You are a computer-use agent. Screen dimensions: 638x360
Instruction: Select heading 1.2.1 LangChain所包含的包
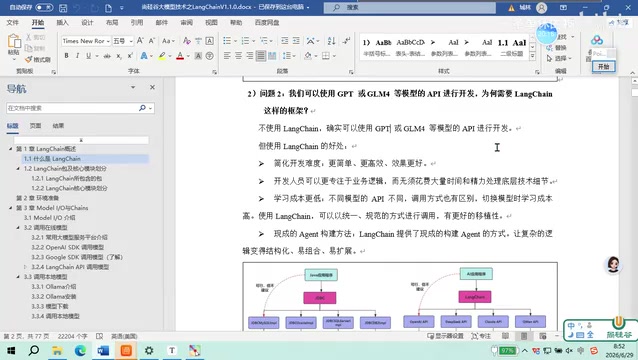pyautogui.click(x=67, y=178)
